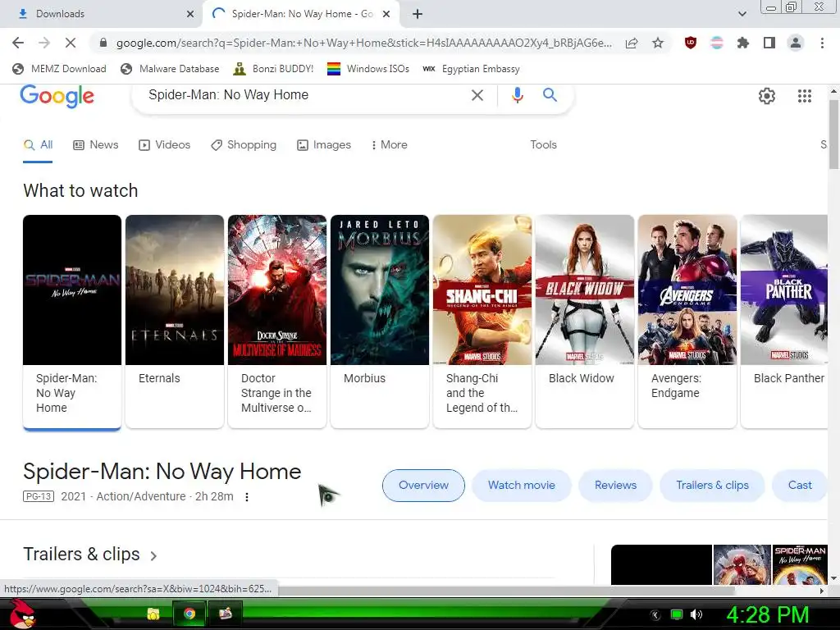Select the Spider-Man: No Way Home card
The width and height of the screenshot is (840, 630).
(x=72, y=322)
